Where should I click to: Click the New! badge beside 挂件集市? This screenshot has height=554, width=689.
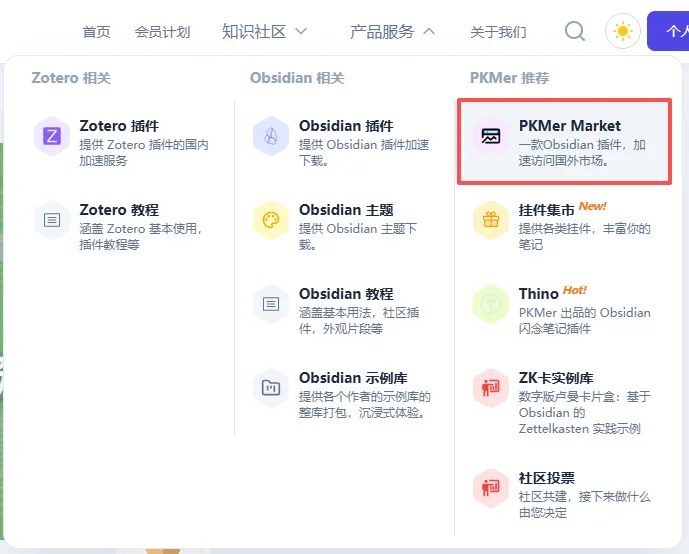[x=593, y=206]
